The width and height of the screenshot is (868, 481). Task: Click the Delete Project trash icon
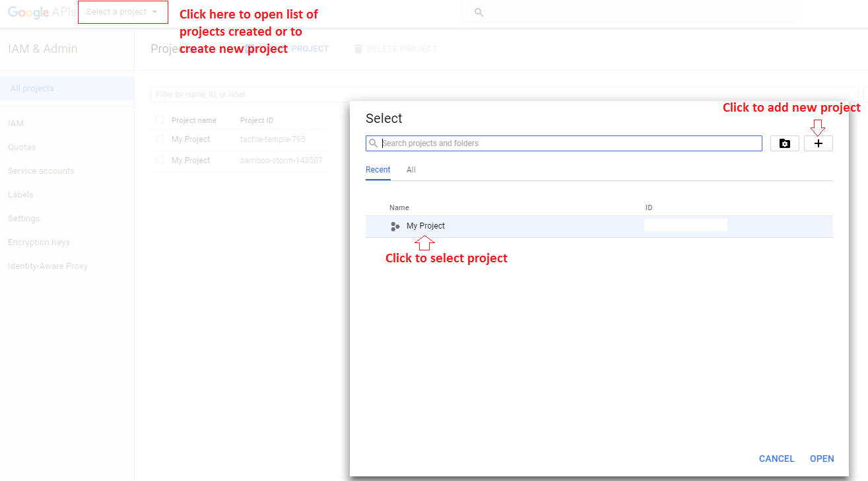(x=358, y=49)
